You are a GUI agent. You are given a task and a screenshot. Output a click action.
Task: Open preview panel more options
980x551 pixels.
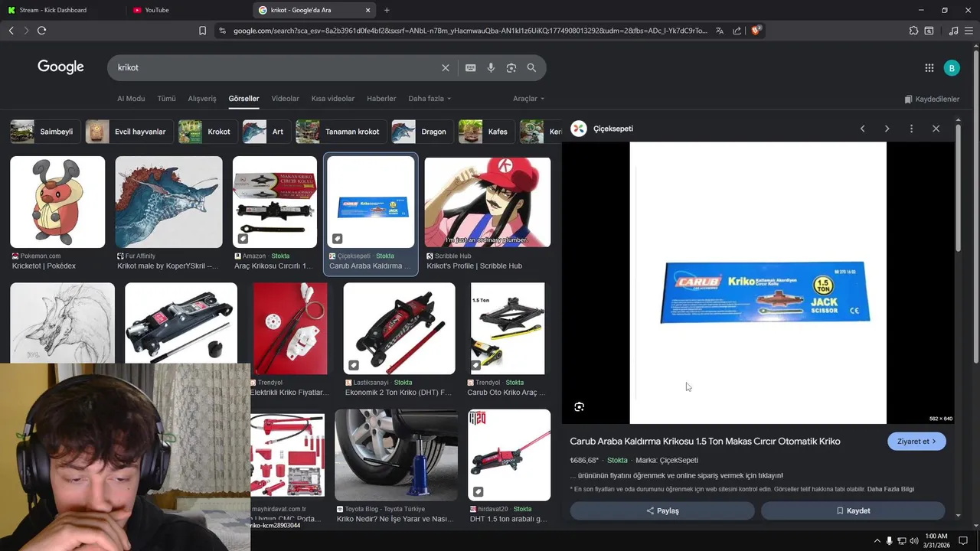pyautogui.click(x=911, y=129)
